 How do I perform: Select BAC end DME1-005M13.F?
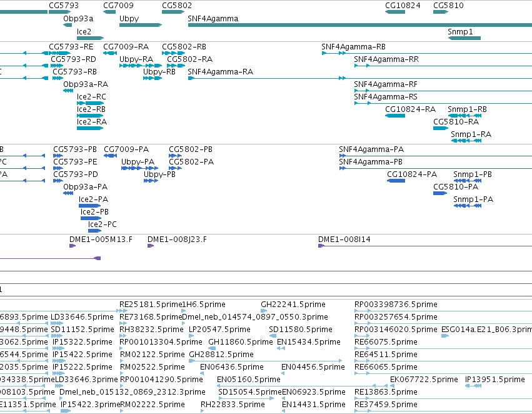(x=101, y=240)
